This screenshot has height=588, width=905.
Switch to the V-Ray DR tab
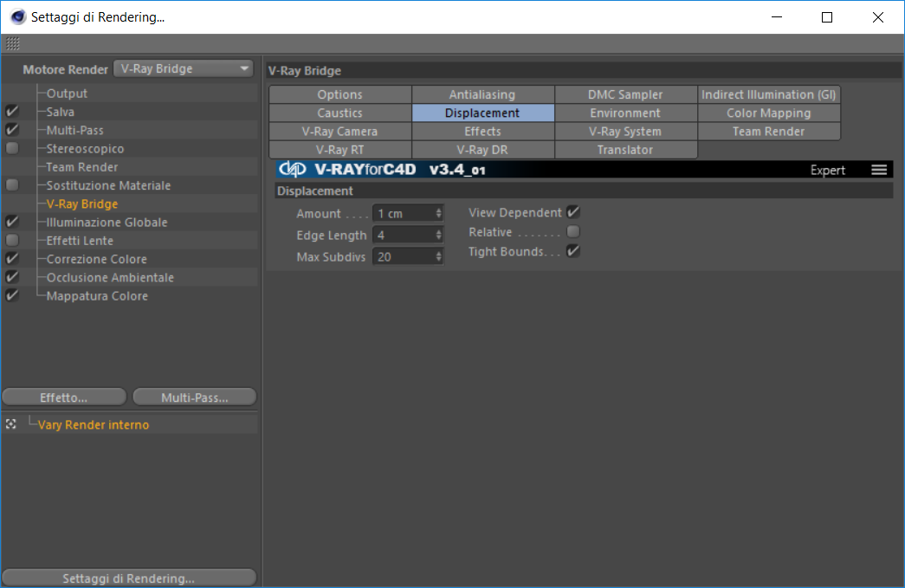482,150
